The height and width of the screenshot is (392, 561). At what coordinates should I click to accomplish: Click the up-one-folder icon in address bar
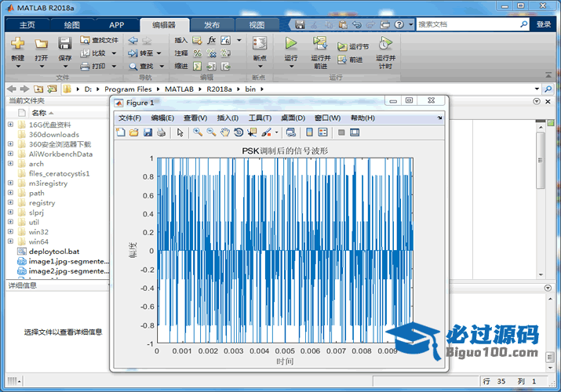pos(38,89)
